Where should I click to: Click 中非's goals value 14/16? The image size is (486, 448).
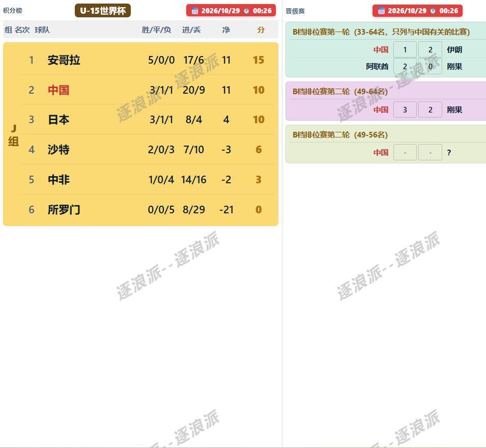pos(194,180)
